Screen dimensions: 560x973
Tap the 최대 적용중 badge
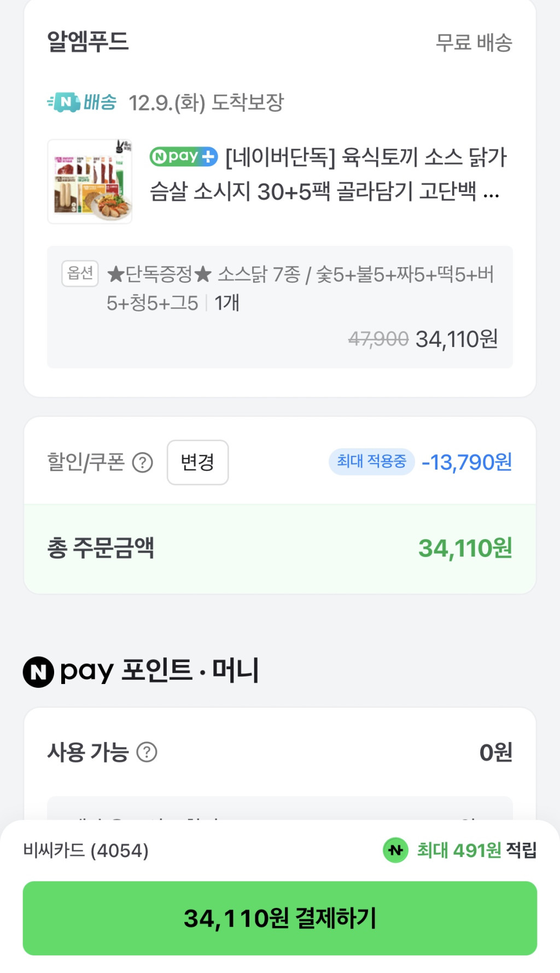[371, 462]
